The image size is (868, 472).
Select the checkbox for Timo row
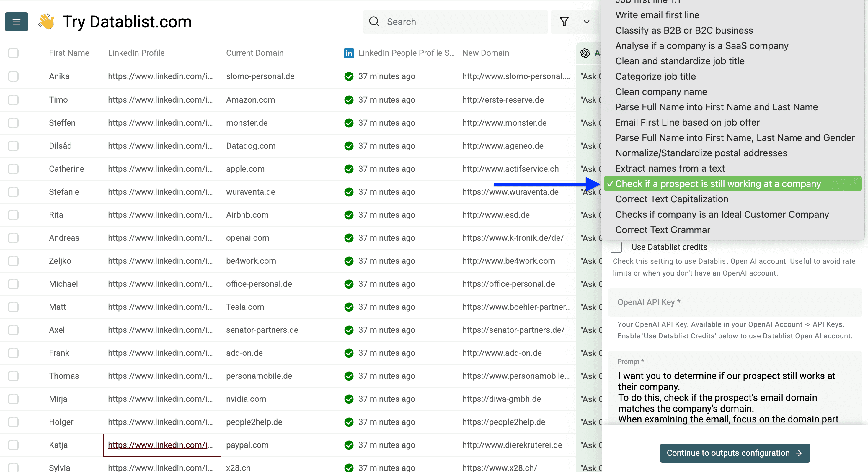click(x=13, y=100)
